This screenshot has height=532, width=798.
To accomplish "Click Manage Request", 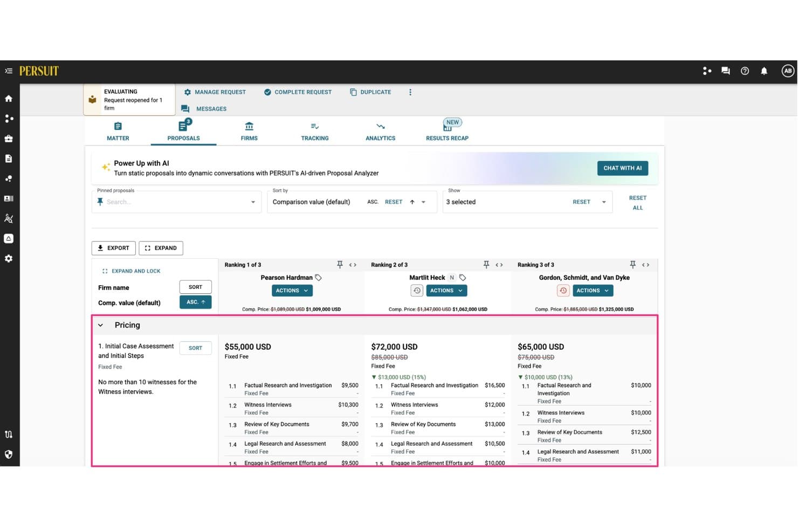I will (x=215, y=92).
